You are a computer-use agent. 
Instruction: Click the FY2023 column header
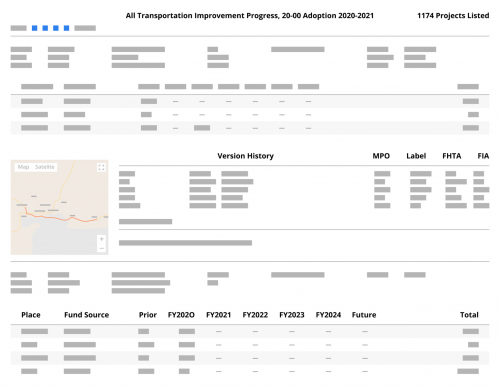coord(292,315)
